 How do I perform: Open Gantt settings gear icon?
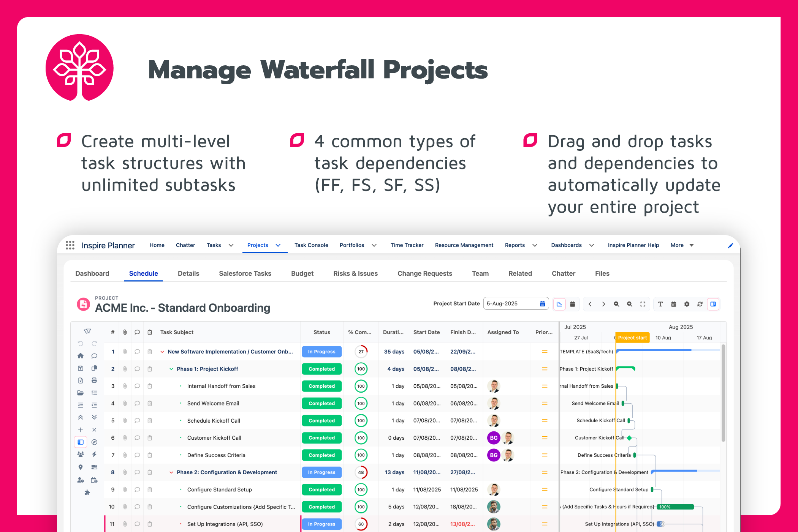687,304
